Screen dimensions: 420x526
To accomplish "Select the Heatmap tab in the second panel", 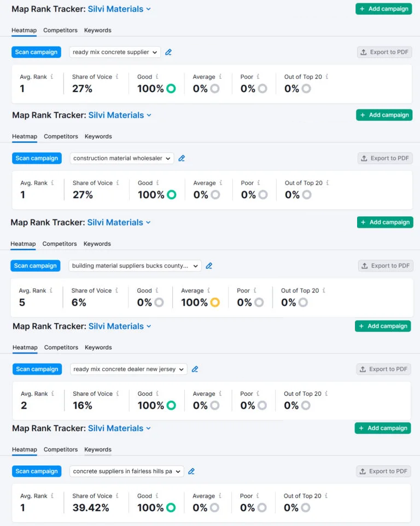I will tap(25, 136).
